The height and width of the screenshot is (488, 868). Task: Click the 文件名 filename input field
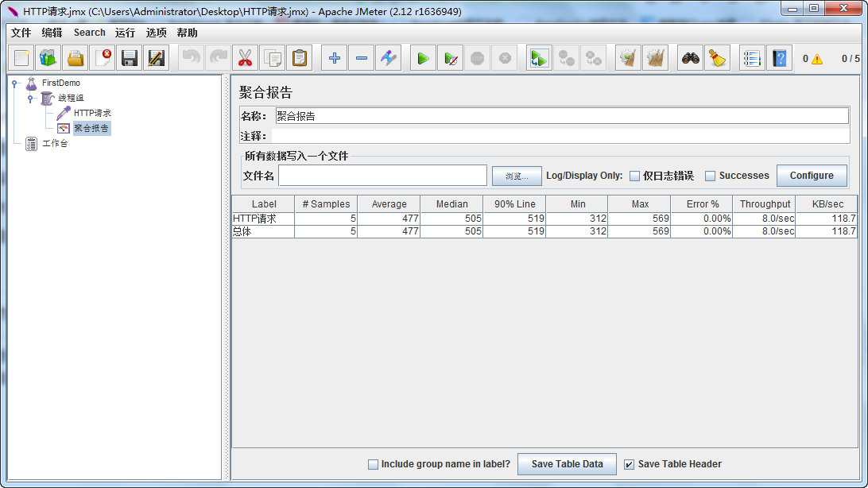coord(382,176)
